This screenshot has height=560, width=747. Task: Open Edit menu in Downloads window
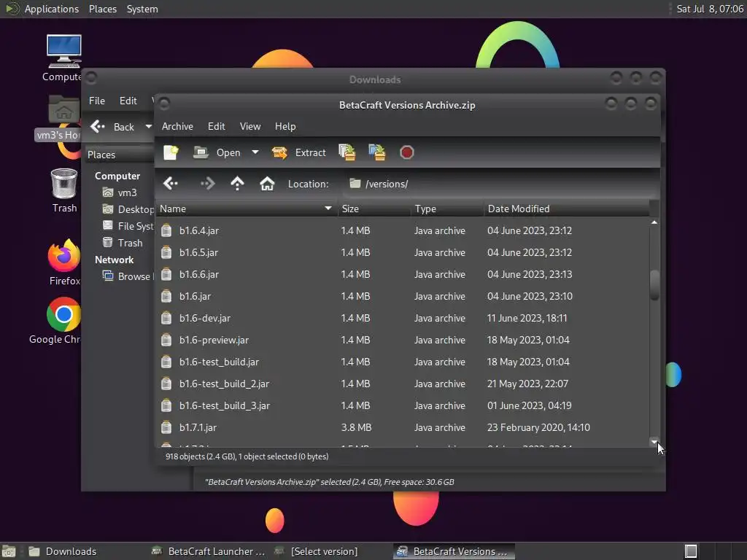[128, 101]
